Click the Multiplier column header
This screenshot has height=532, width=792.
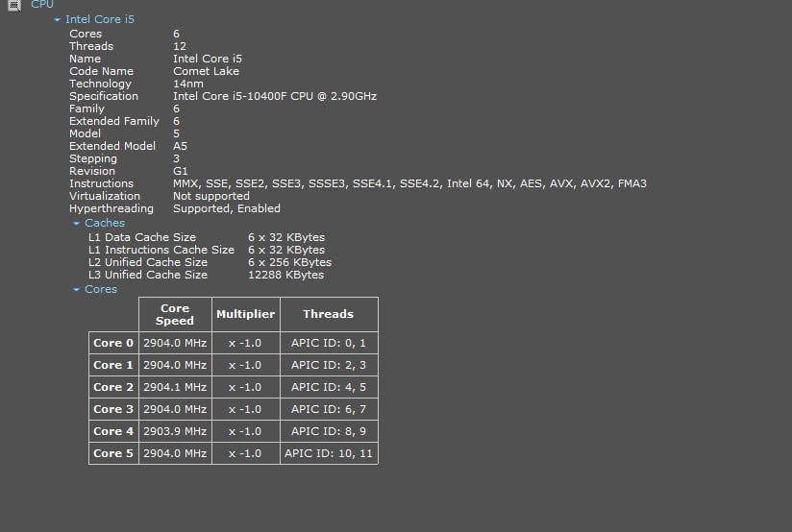point(245,314)
